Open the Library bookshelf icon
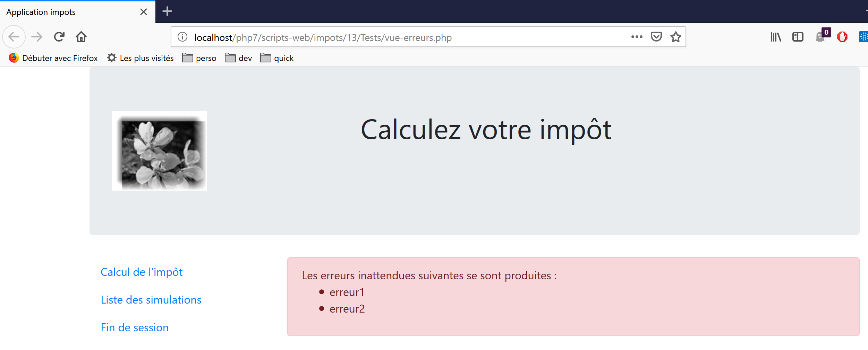 tap(775, 37)
